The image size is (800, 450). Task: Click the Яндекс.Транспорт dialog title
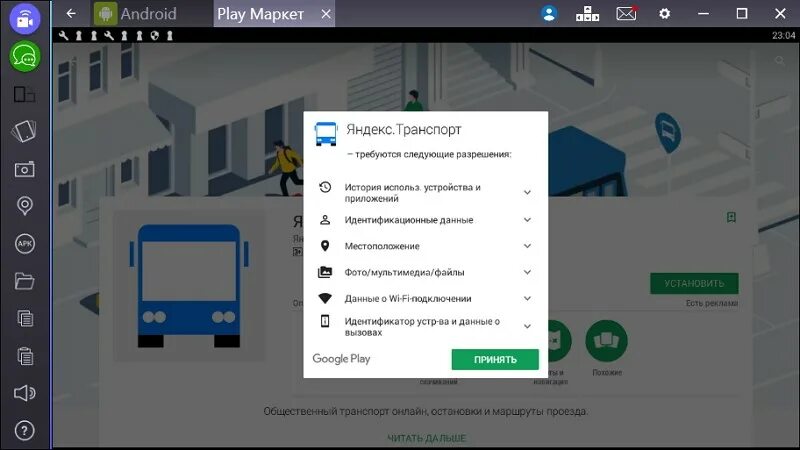click(x=404, y=130)
